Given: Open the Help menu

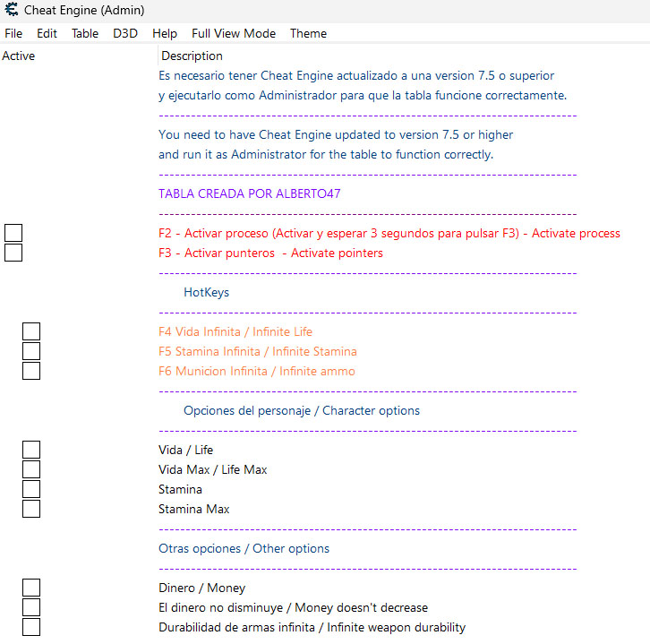Looking at the screenshot, I should coord(165,33).
